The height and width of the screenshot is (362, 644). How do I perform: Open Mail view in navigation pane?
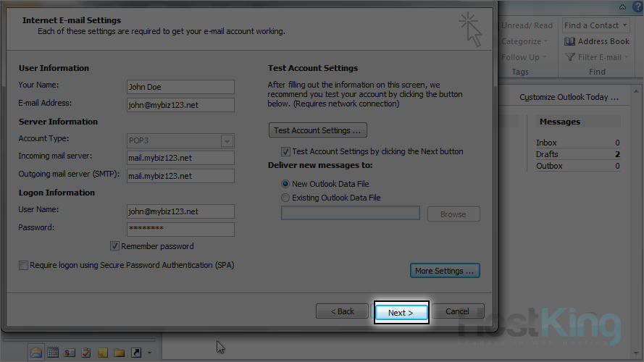pyautogui.click(x=36, y=353)
